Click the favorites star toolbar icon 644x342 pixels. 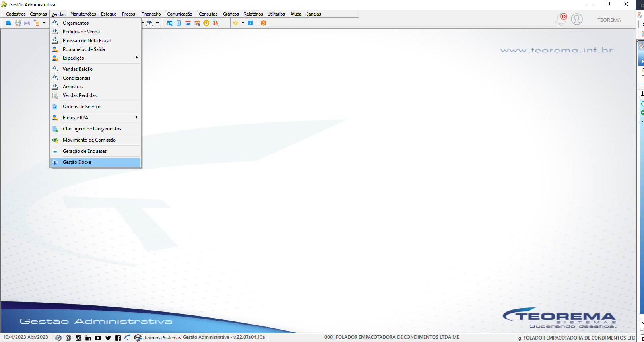point(235,23)
